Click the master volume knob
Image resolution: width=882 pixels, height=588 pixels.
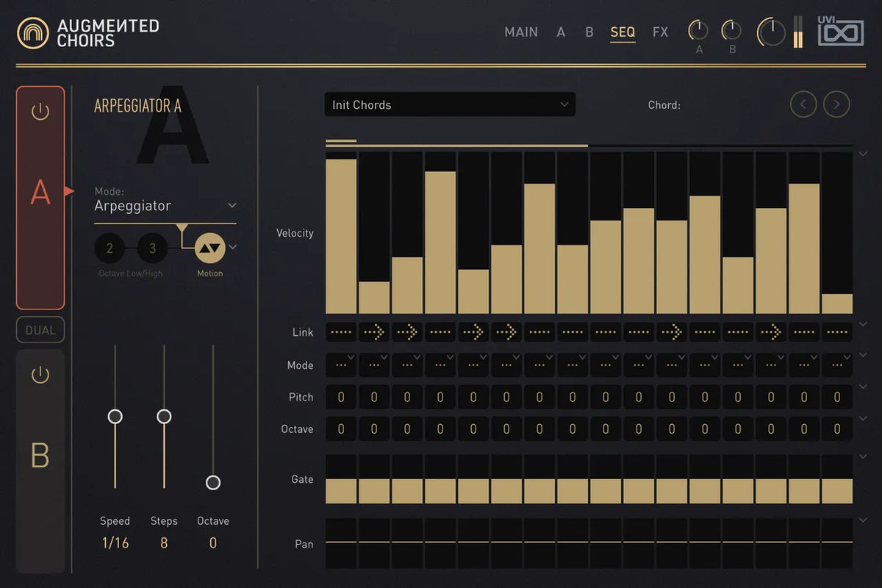coord(771,32)
